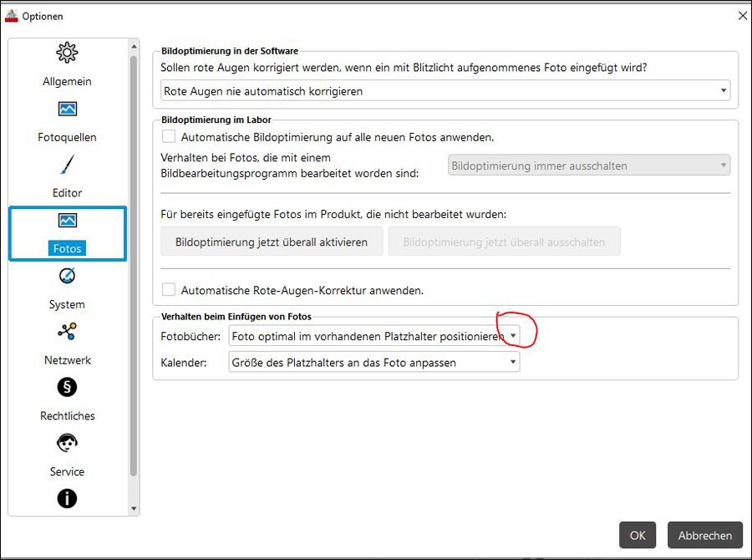Viewport: 752px width, 560px height.
Task: Select the System compass icon
Action: click(x=67, y=276)
